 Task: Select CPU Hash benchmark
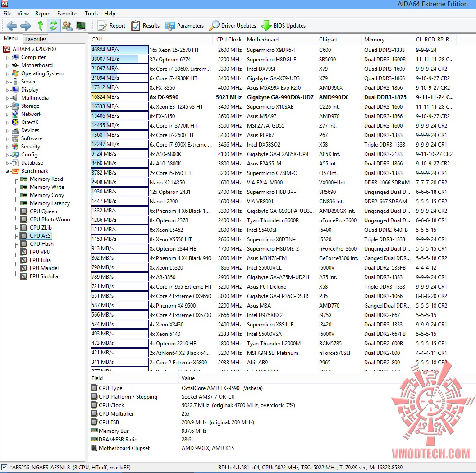[37, 244]
